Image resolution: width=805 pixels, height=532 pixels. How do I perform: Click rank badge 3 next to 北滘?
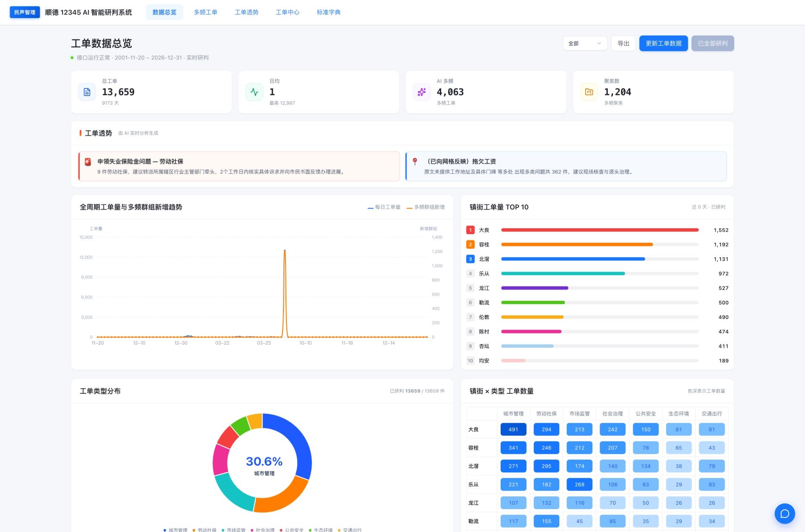[470, 259]
